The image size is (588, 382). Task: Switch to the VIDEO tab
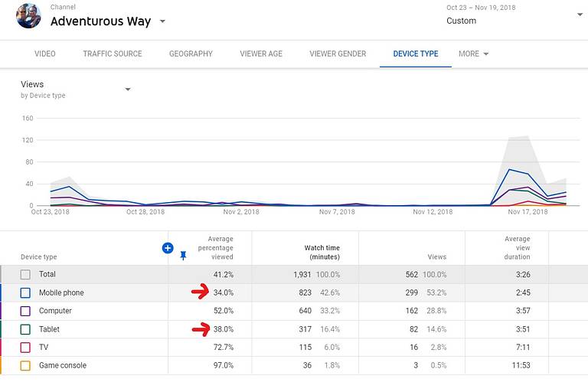click(45, 54)
